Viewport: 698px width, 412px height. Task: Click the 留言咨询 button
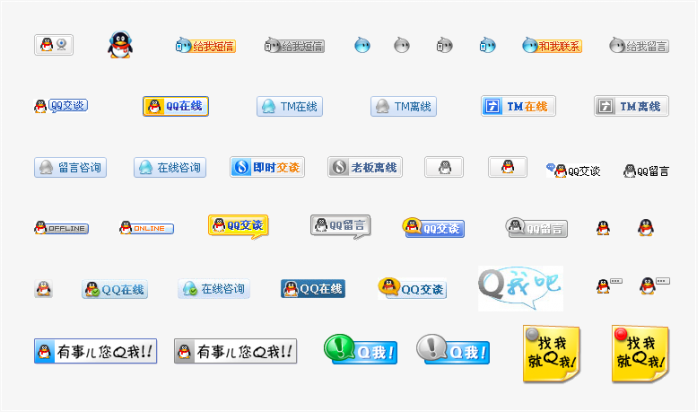[x=70, y=167]
